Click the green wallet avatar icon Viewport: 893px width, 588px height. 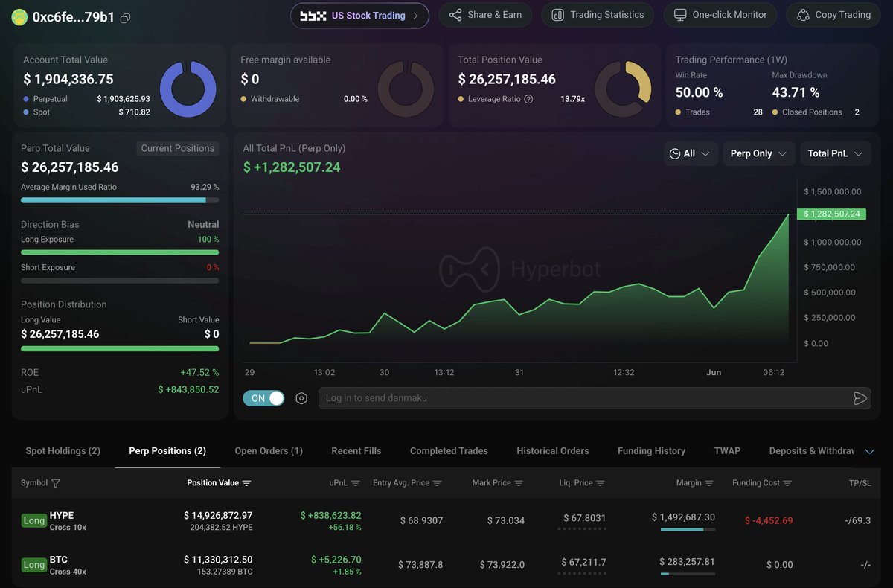pyautogui.click(x=19, y=16)
